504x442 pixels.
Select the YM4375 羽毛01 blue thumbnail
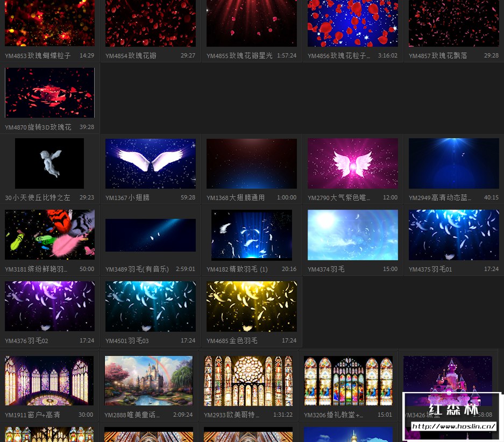(454, 235)
